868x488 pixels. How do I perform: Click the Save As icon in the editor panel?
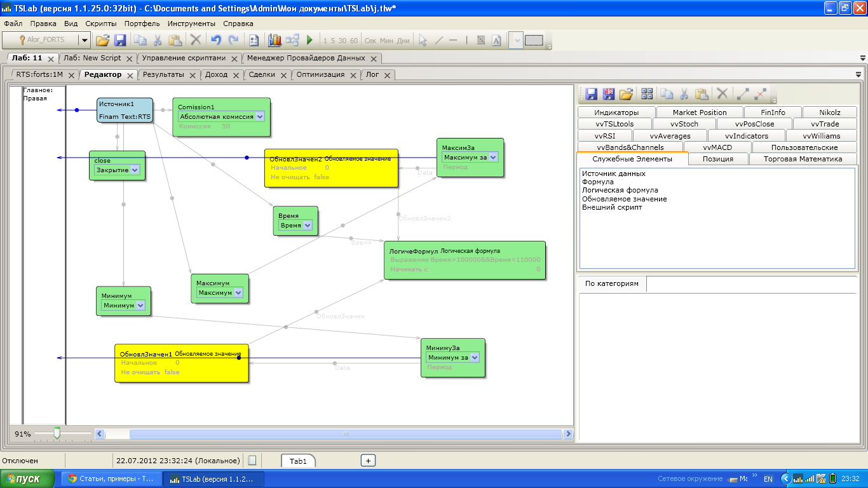click(609, 94)
